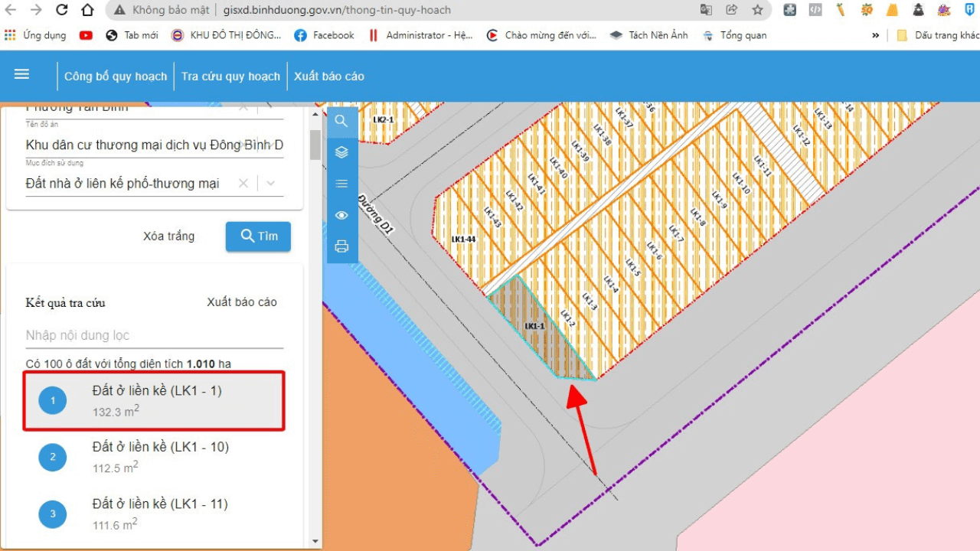Image resolution: width=980 pixels, height=551 pixels.
Task: Click the browser home icon
Action: 87,10
